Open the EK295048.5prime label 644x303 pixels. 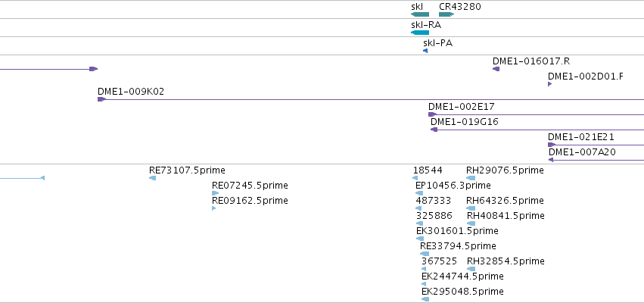[x=463, y=292]
